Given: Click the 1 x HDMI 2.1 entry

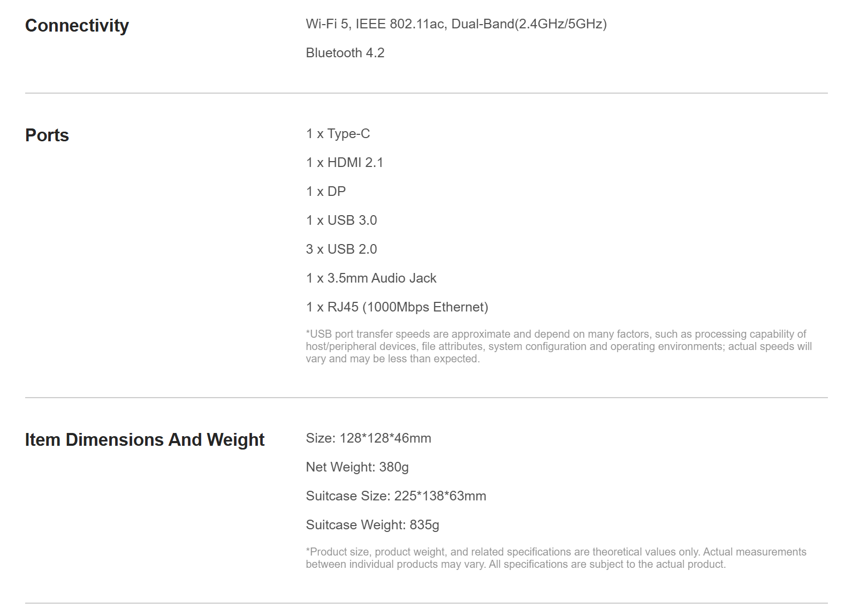Looking at the screenshot, I should click(345, 163).
